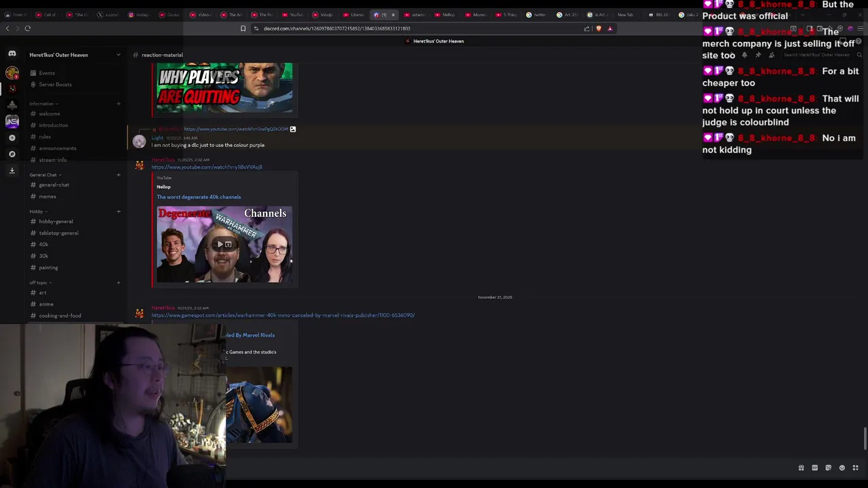Switch to the Call of browser tab
The height and width of the screenshot is (488, 868).
tap(47, 15)
